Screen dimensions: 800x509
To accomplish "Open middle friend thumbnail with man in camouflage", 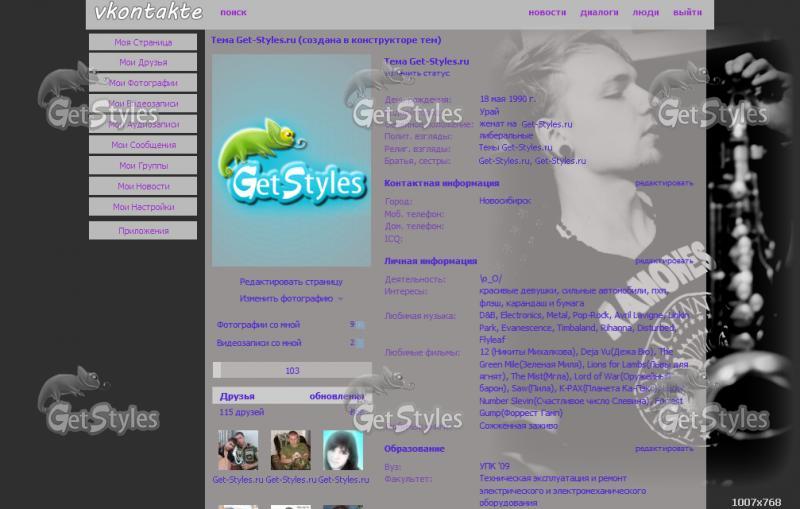I will coord(290,450).
